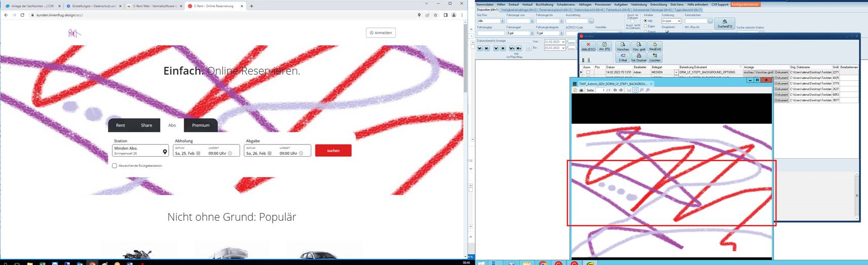Viewport: 868px width, 265px height.
Task: Click the E-Mail icon in archive toolbar
Action: (623, 57)
